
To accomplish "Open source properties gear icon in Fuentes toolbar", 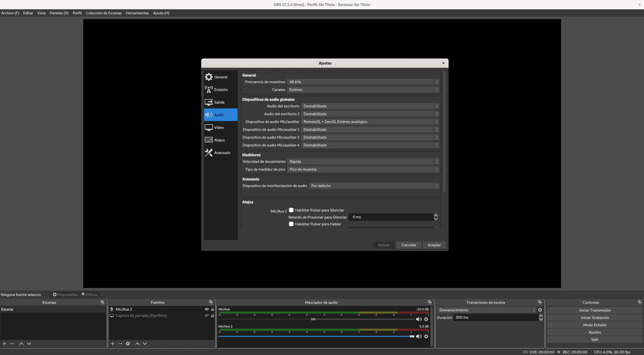I will point(128,344).
